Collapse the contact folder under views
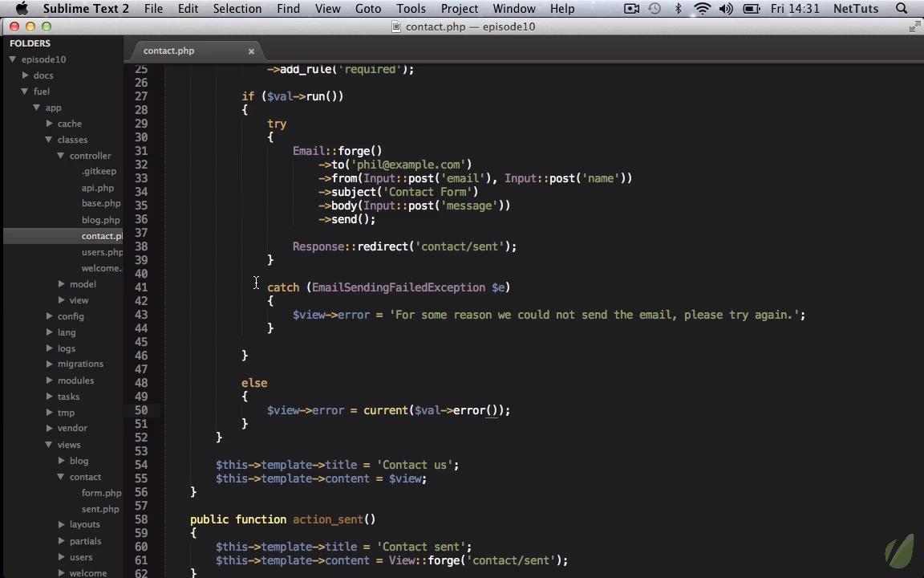 point(61,477)
